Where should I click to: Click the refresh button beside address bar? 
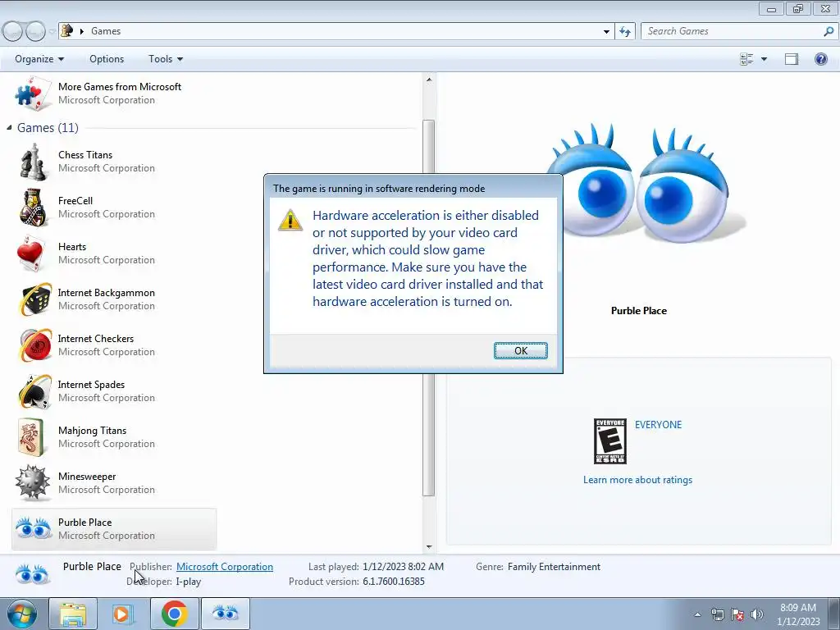pyautogui.click(x=624, y=31)
